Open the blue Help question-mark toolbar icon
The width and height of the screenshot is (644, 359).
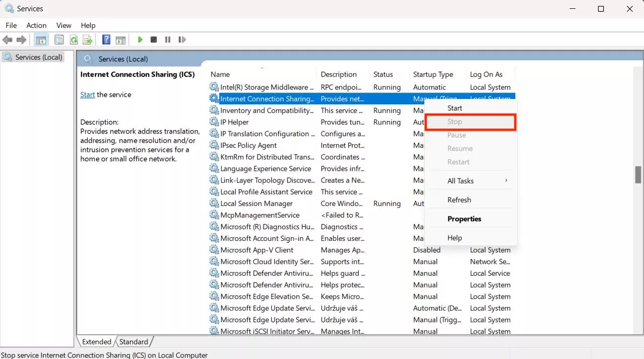(106, 40)
